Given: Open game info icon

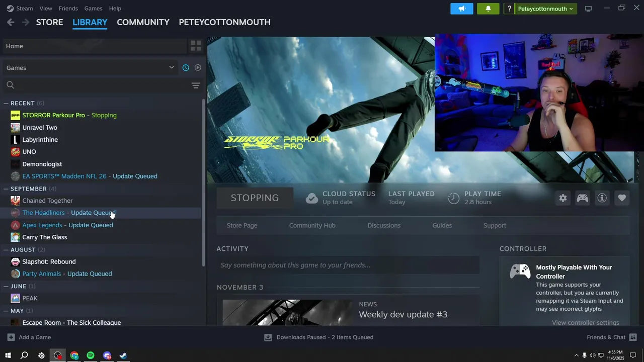Looking at the screenshot, I should pyautogui.click(x=602, y=198).
